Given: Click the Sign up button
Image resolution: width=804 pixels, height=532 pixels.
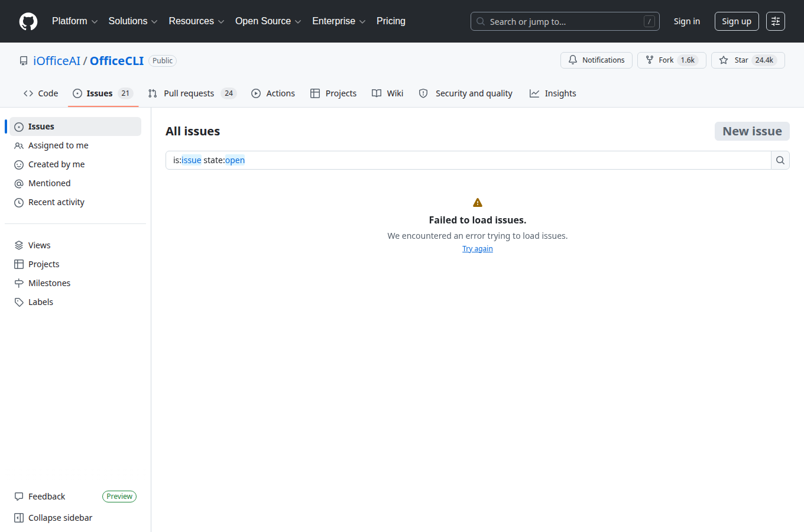Looking at the screenshot, I should 737,21.
